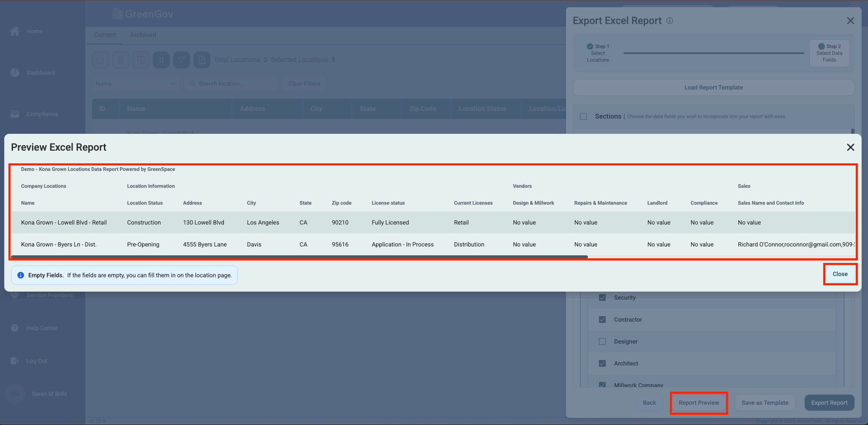Viewport: 868px width, 425px height.
Task: Toggle the Sections select-all checkbox
Action: pos(583,116)
